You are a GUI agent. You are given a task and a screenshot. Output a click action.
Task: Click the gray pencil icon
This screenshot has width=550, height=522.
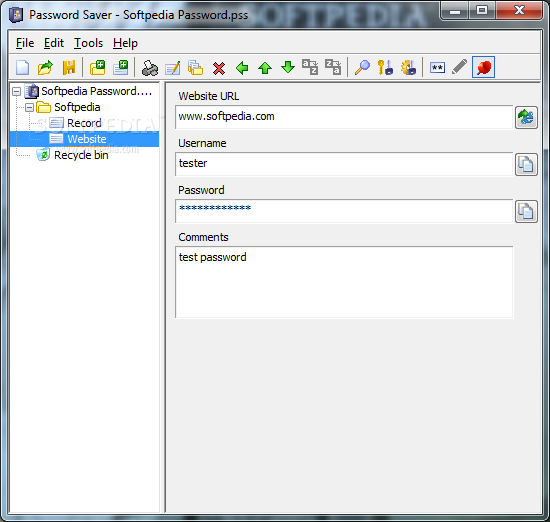[460, 67]
